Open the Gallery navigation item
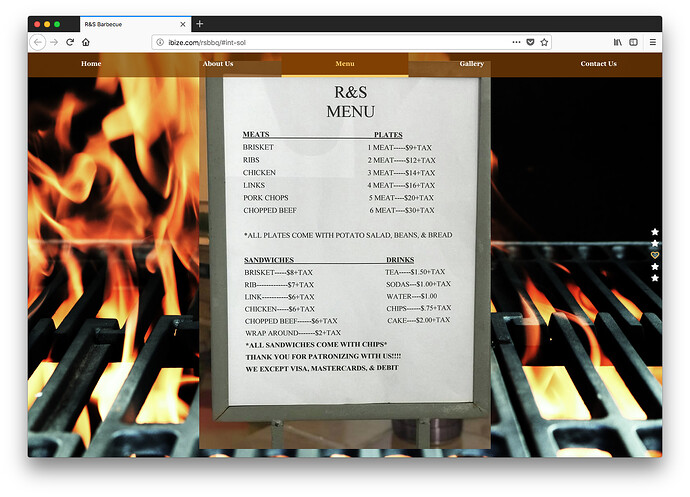This screenshot has height=497, width=690. tap(472, 64)
